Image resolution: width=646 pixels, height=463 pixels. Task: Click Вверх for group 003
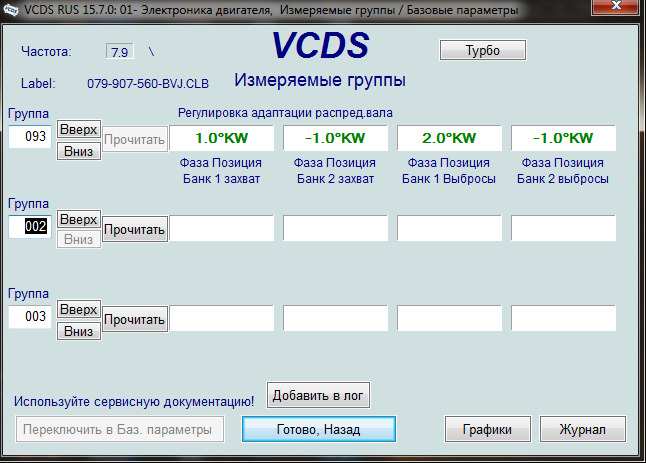click(79, 309)
